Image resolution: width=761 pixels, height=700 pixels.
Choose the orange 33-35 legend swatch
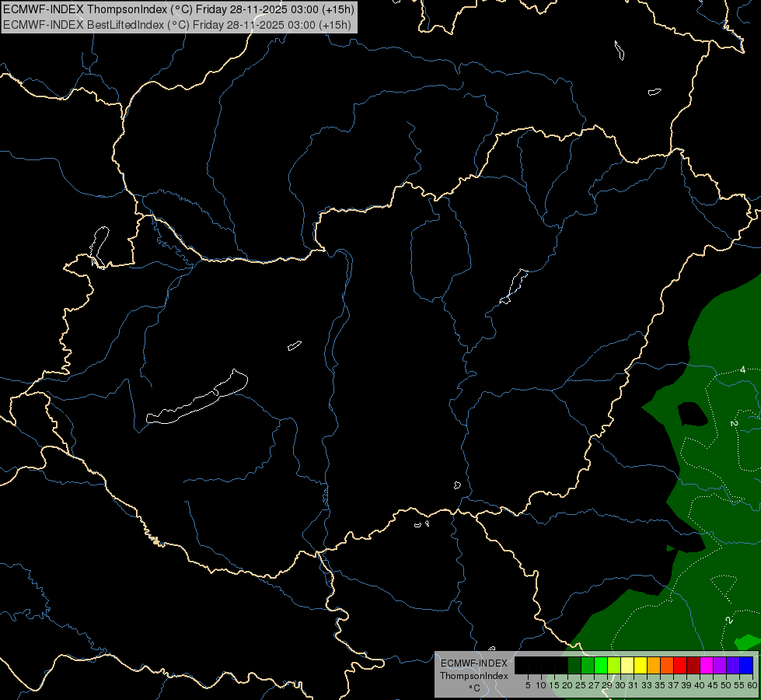pyautogui.click(x=654, y=665)
